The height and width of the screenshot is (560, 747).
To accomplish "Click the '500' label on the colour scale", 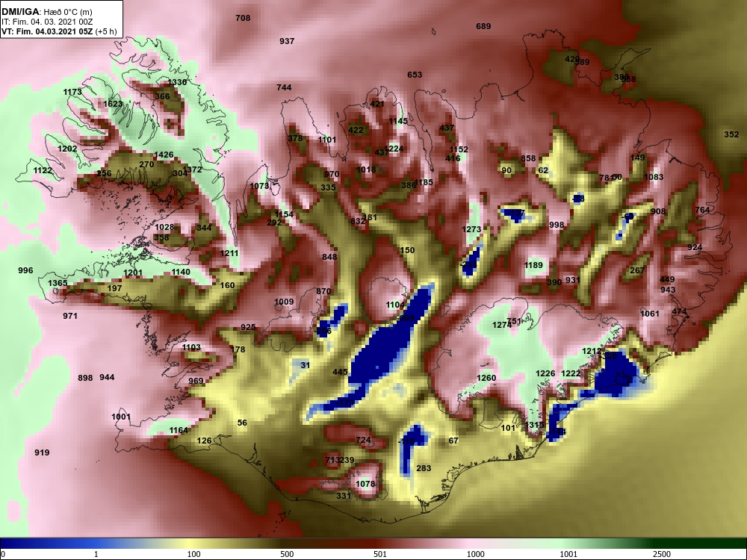I will pyautogui.click(x=288, y=554).
